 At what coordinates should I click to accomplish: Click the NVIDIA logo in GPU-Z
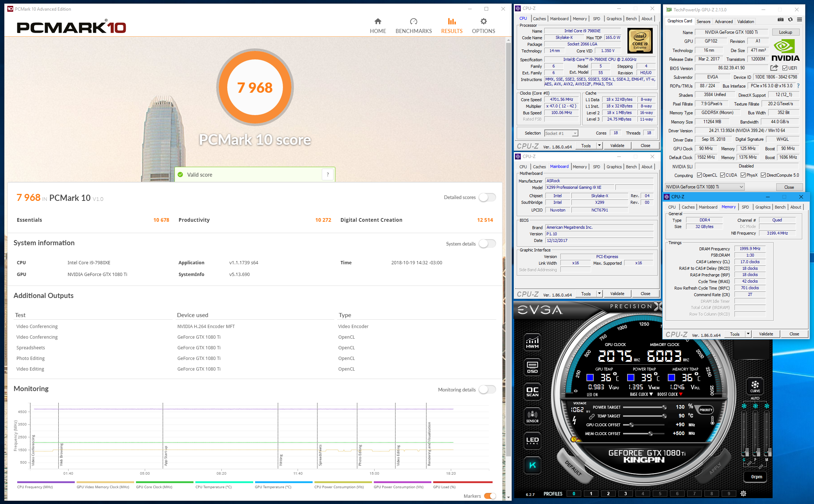pyautogui.click(x=785, y=50)
